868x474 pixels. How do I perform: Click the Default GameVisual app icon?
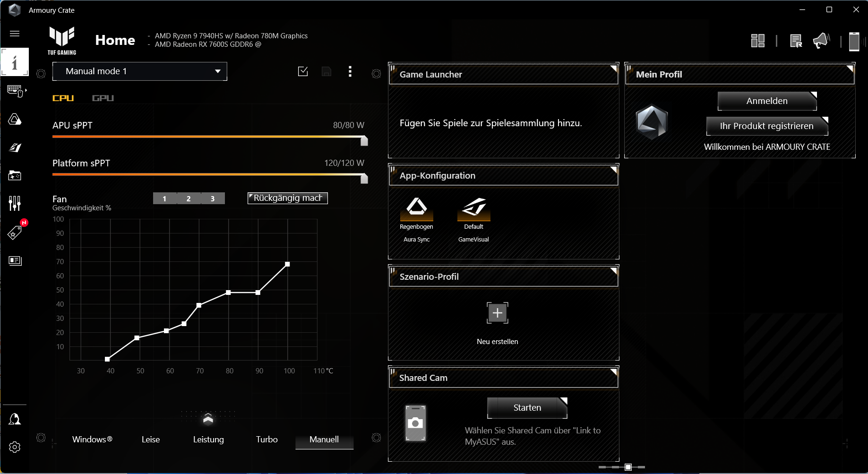474,208
